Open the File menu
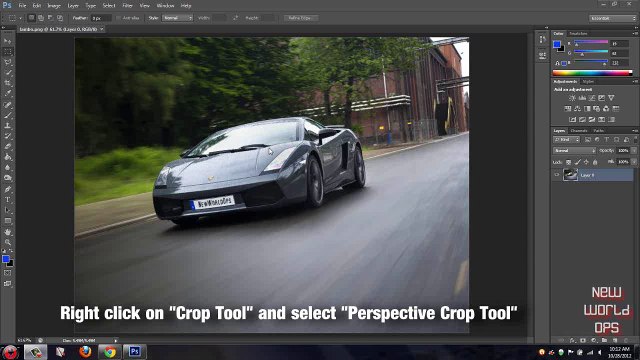 tap(22, 6)
